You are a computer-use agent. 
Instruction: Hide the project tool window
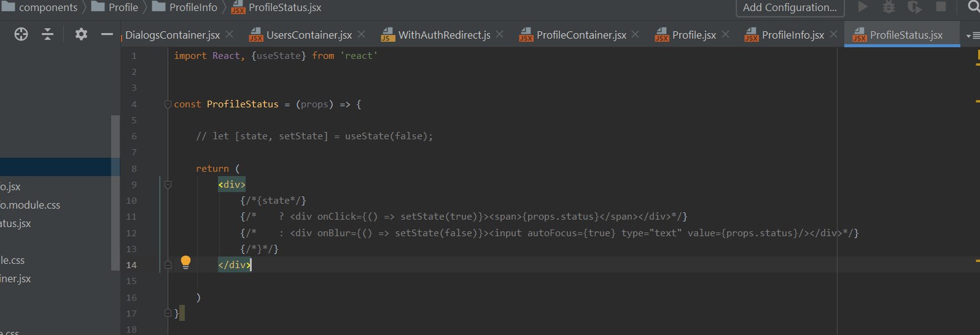(x=107, y=34)
